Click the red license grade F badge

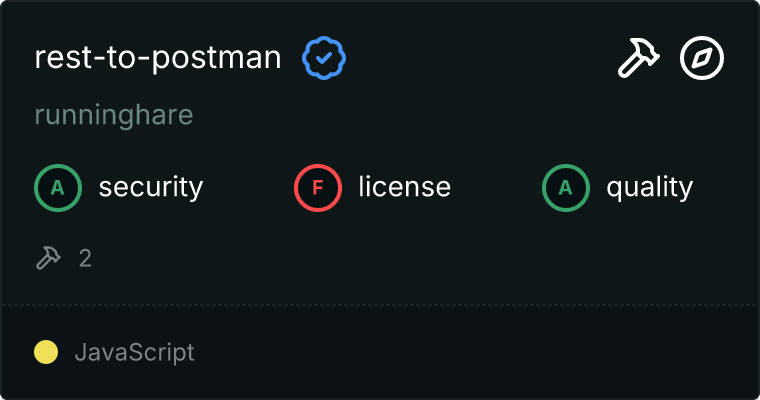317,187
